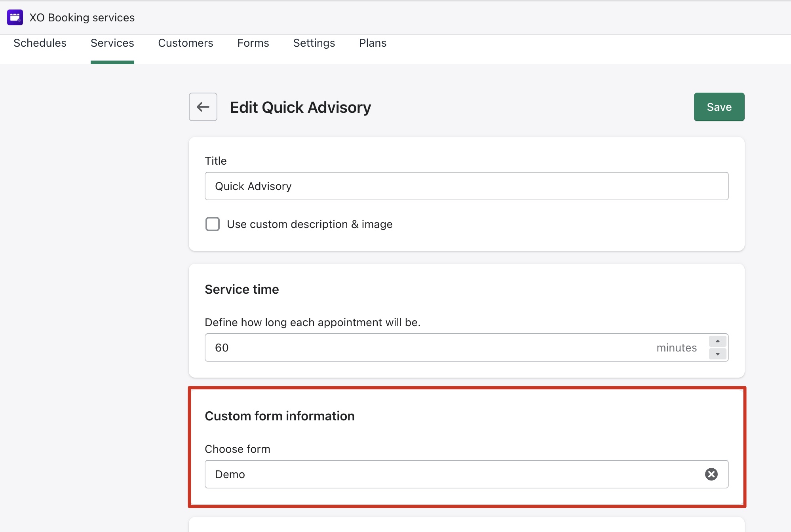This screenshot has height=532, width=791.
Task: Click the XO Booking services app icon
Action: point(15,17)
